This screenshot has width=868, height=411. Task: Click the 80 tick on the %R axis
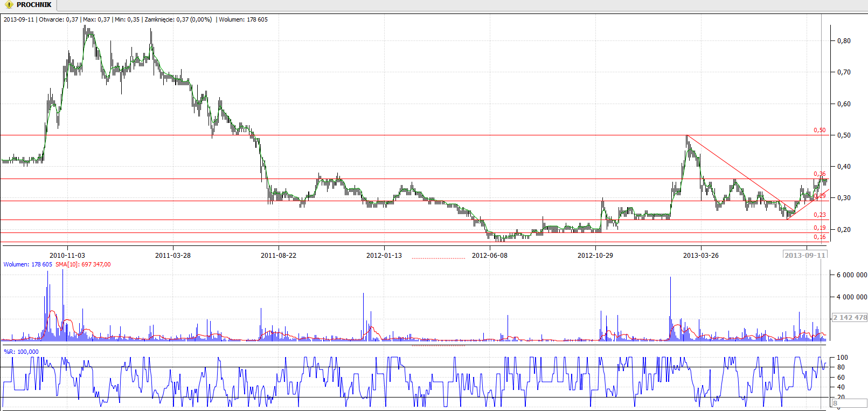pos(841,367)
